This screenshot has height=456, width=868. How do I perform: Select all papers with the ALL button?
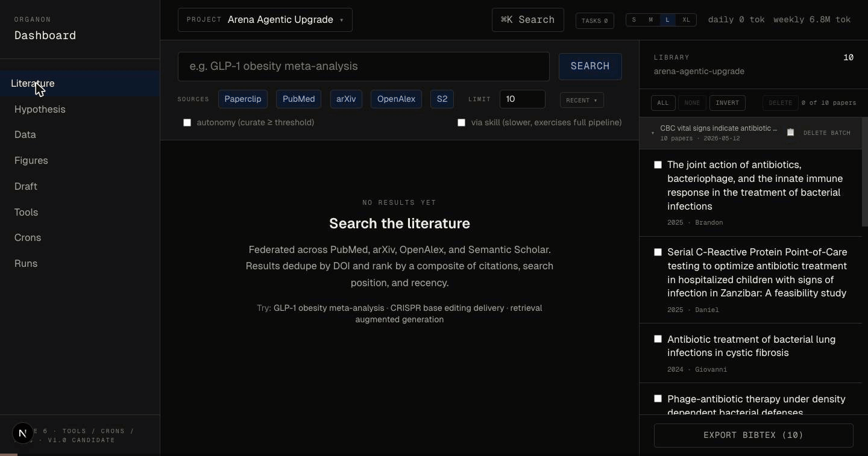click(663, 102)
